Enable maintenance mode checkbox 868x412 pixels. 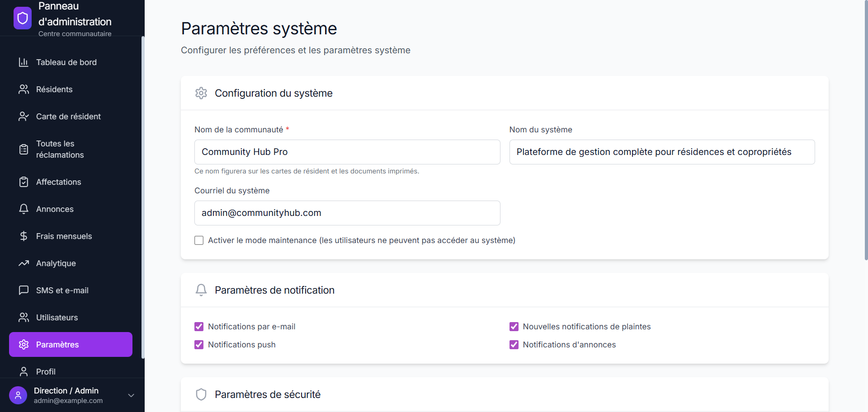click(x=199, y=240)
